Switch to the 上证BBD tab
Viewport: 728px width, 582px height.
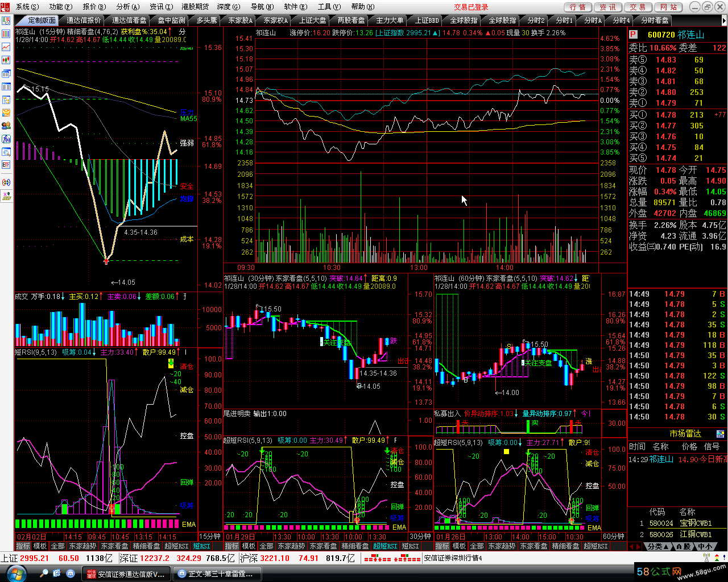427,20
